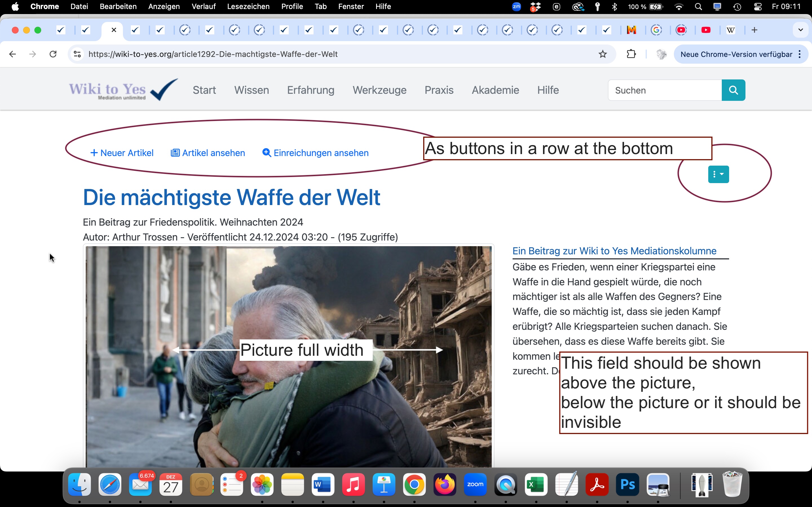This screenshot has width=812, height=507.
Task: Open the Chrome update three-dot menu
Action: tap(800, 54)
